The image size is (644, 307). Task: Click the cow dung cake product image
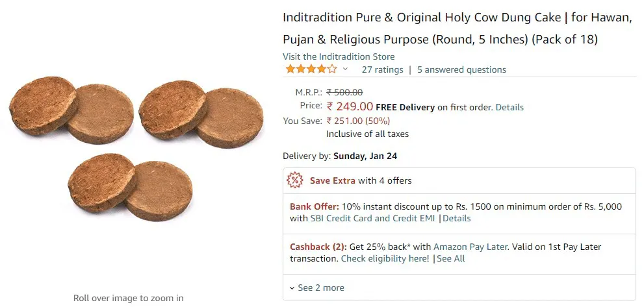(135, 149)
